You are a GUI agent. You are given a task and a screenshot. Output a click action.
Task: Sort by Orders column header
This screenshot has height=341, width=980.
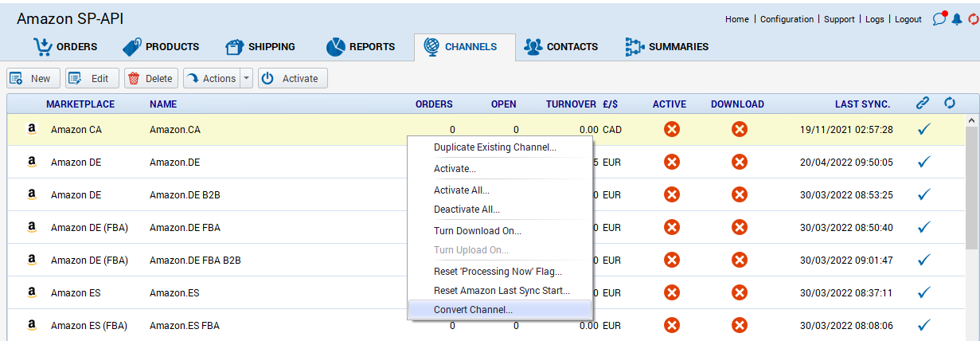tap(434, 104)
